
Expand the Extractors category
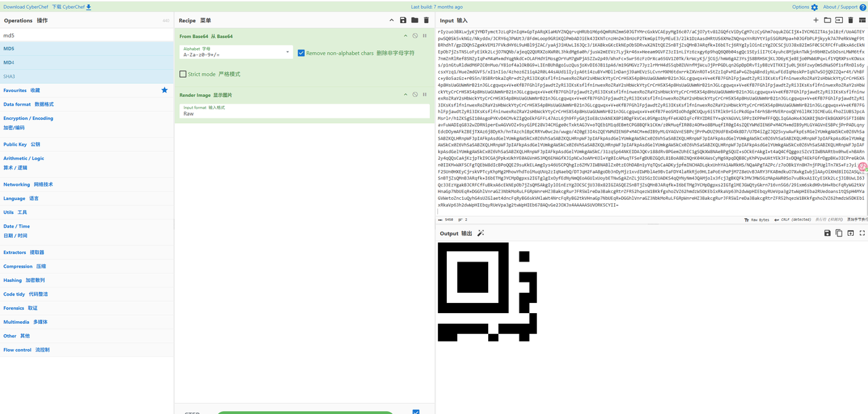(x=87, y=252)
